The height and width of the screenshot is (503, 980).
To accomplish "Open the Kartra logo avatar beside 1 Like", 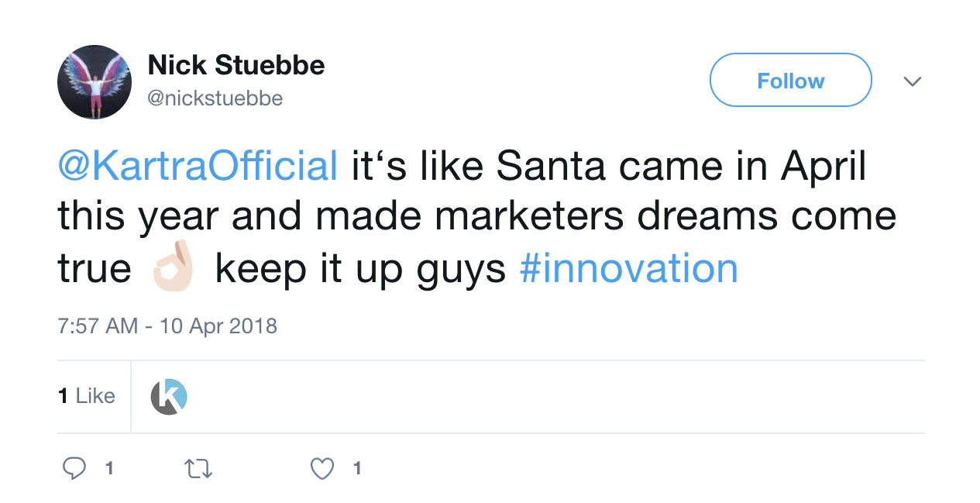I will click(x=169, y=397).
